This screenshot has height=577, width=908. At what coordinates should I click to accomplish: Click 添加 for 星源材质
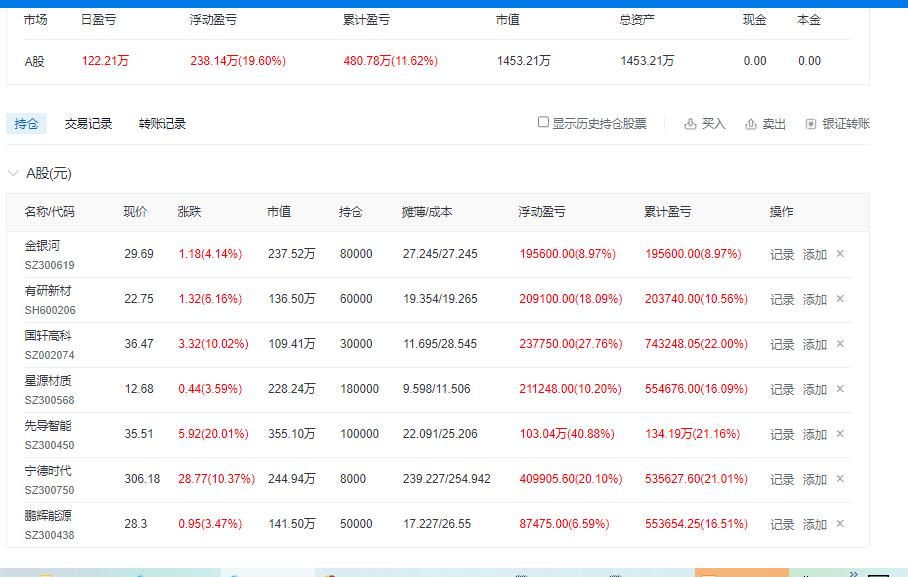point(814,390)
